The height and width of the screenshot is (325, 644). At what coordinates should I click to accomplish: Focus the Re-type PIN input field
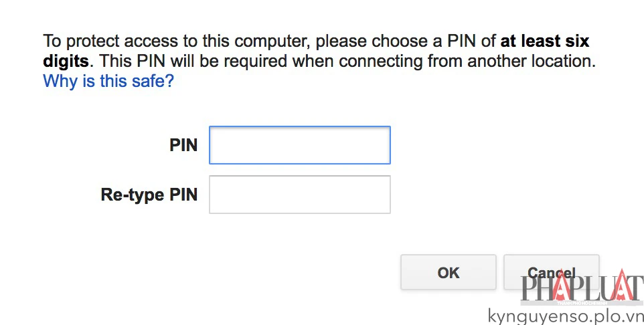[x=299, y=195]
